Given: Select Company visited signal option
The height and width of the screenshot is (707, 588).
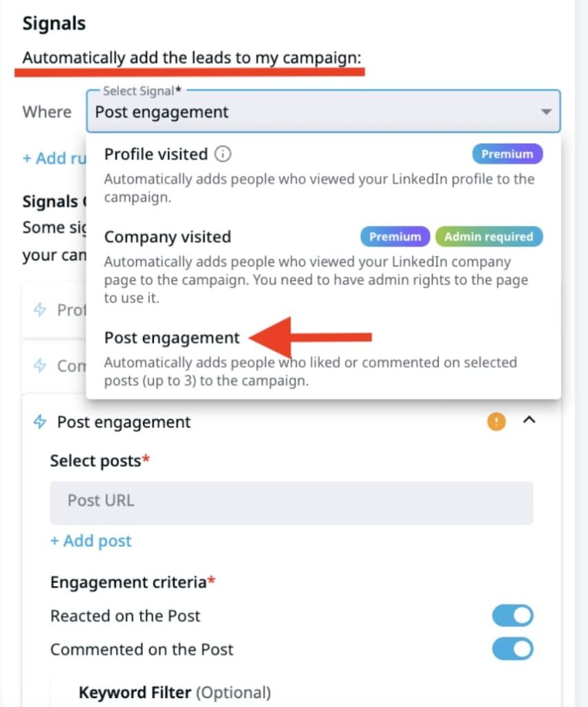Looking at the screenshot, I should pyautogui.click(x=168, y=237).
